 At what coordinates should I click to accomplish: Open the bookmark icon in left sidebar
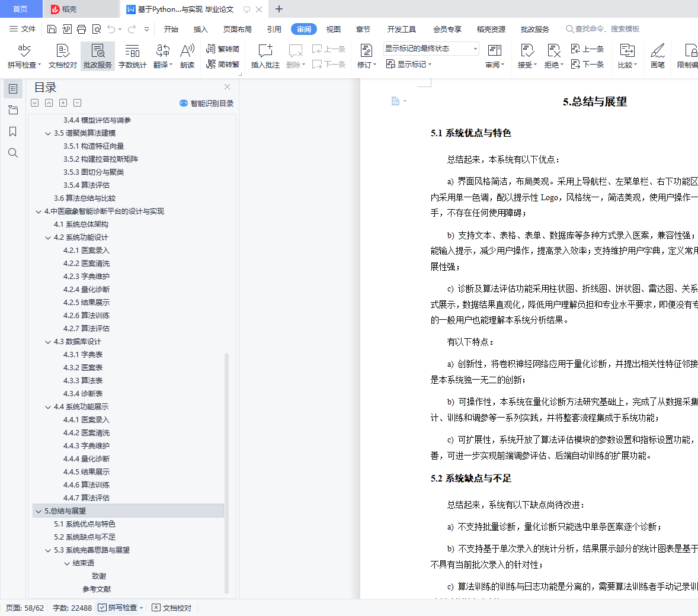pyautogui.click(x=13, y=131)
